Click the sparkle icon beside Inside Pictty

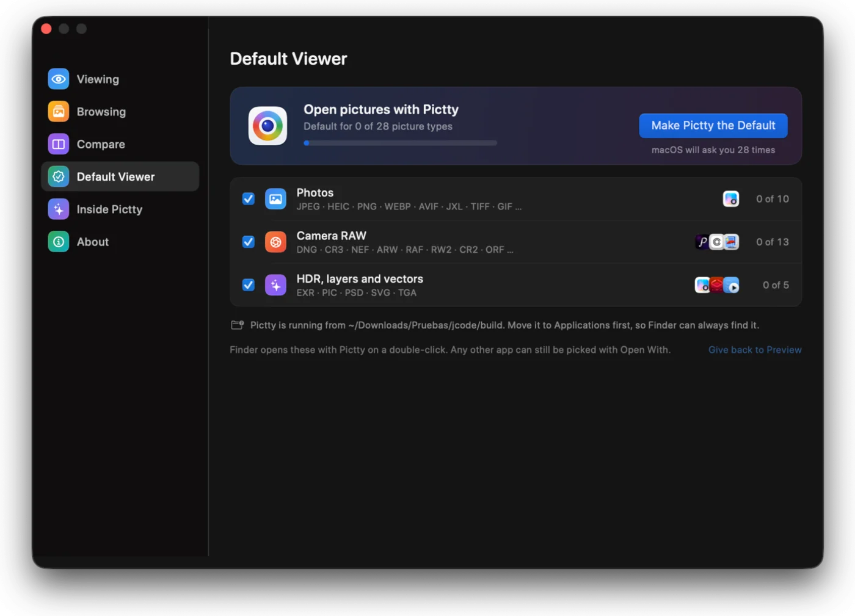(59, 209)
